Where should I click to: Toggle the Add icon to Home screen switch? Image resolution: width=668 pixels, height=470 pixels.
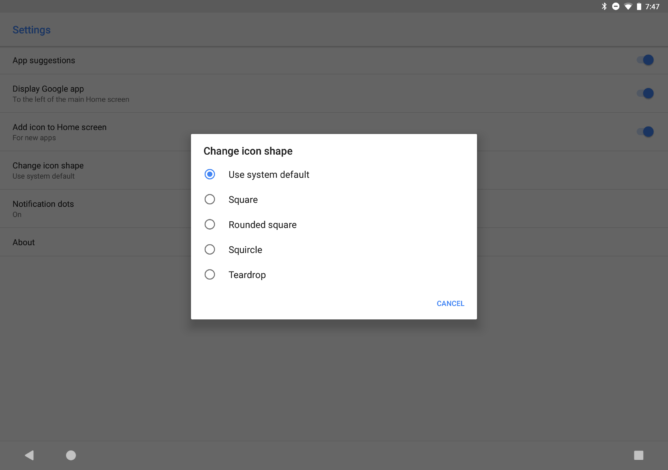click(645, 132)
